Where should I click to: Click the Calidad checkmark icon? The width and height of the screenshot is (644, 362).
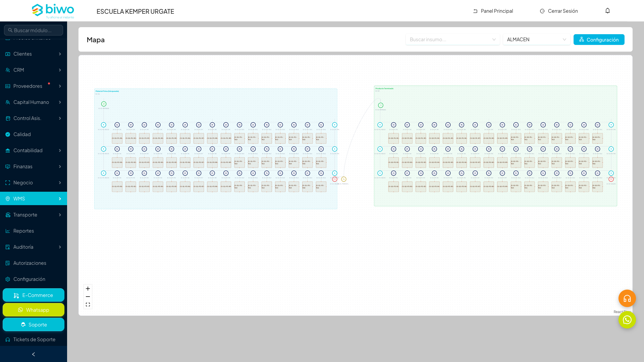8,134
